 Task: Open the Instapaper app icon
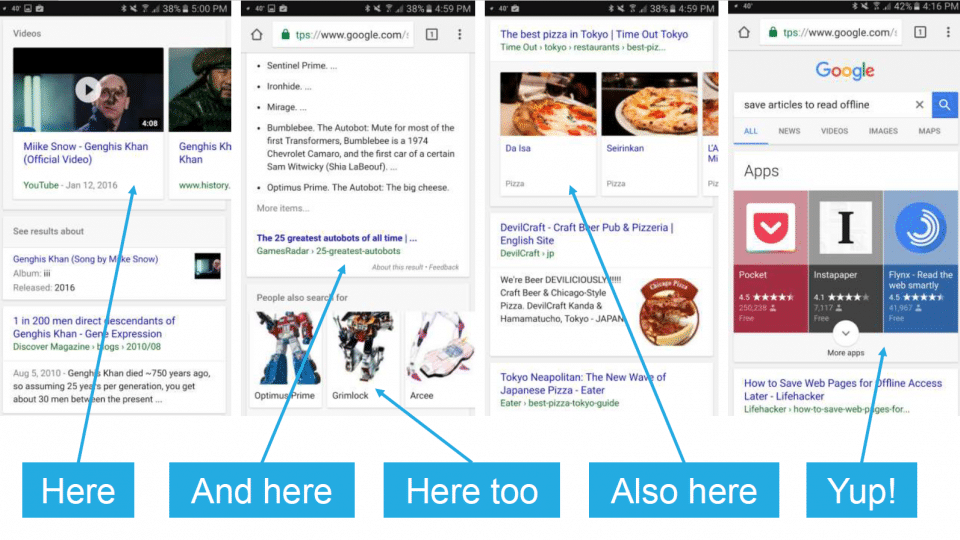845,229
